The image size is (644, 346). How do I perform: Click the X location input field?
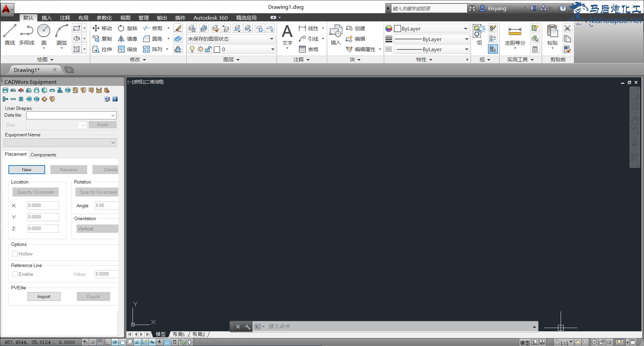click(x=43, y=206)
